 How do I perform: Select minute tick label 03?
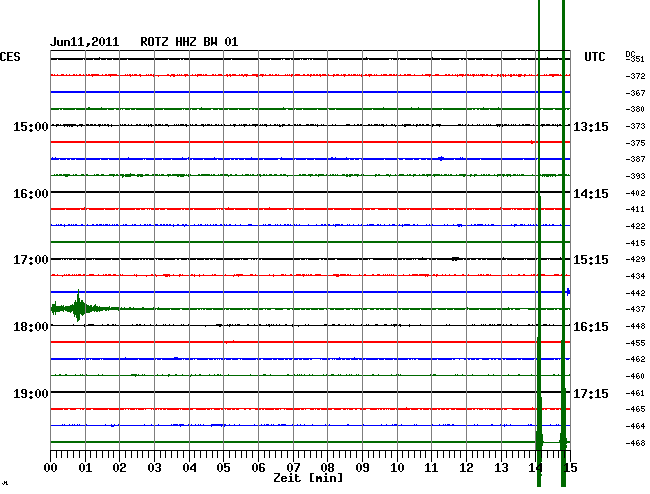coord(154,467)
